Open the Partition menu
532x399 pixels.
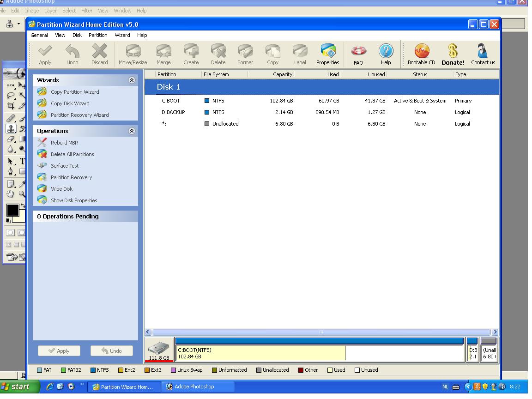click(98, 35)
